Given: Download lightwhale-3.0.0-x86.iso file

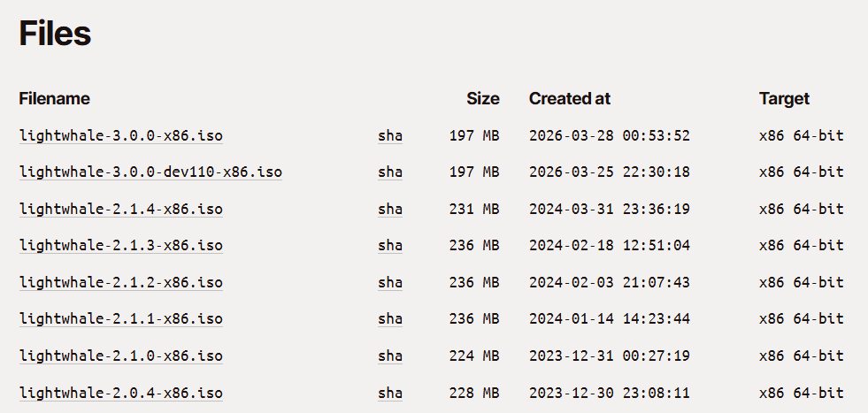Looking at the screenshot, I should point(120,135).
